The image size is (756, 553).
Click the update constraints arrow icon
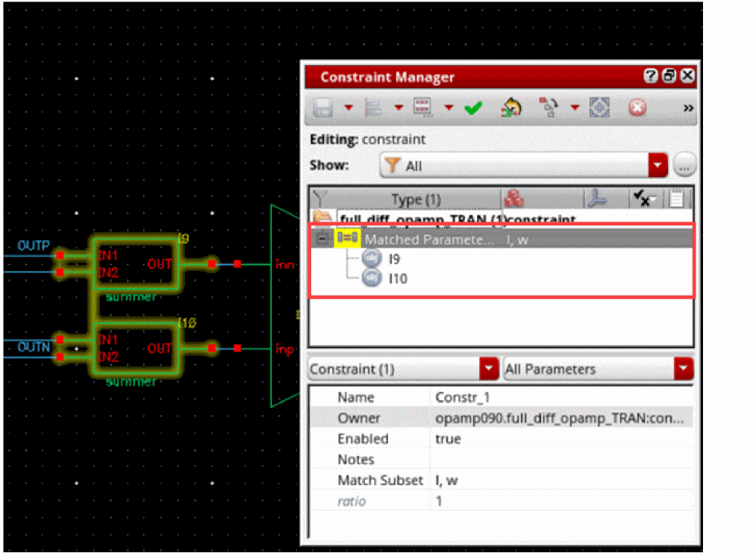click(510, 108)
